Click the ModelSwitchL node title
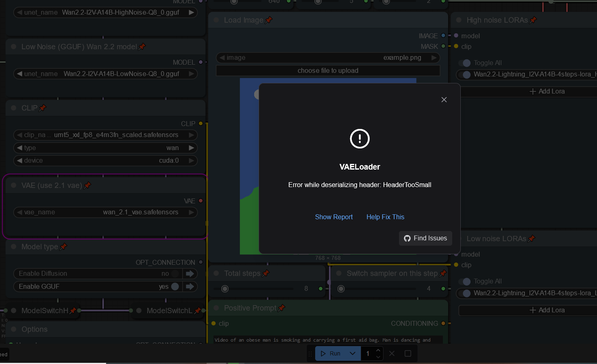 pos(169,310)
